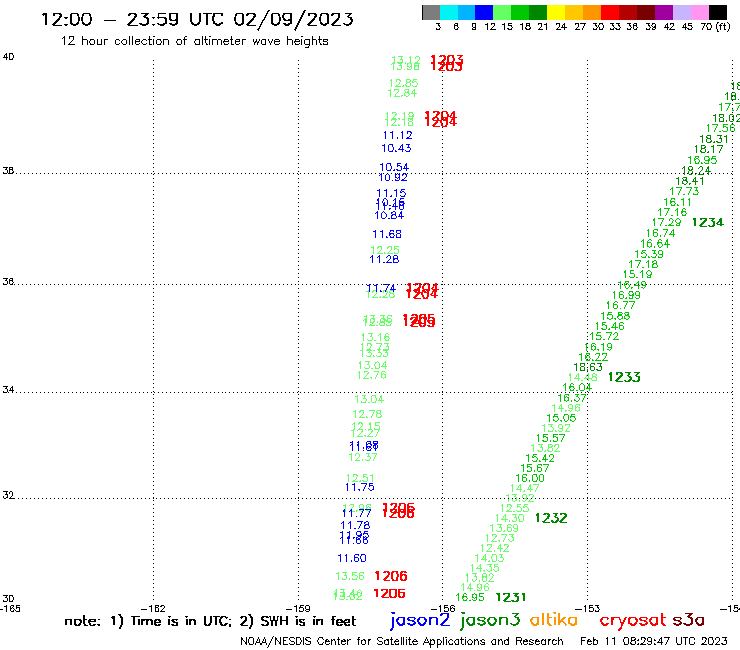
Task: Click the wave height value '11.75'
Action: pos(360,487)
